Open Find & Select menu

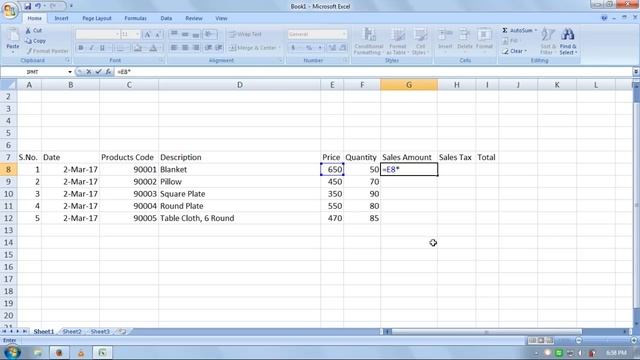568,41
